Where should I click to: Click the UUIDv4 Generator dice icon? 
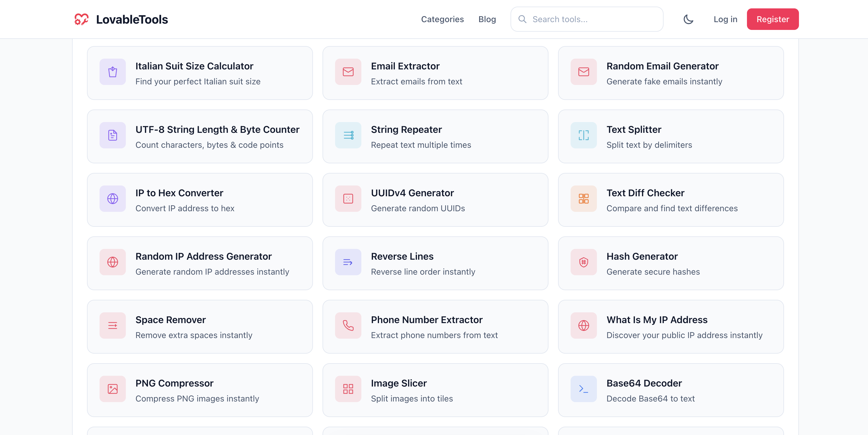[x=348, y=199]
